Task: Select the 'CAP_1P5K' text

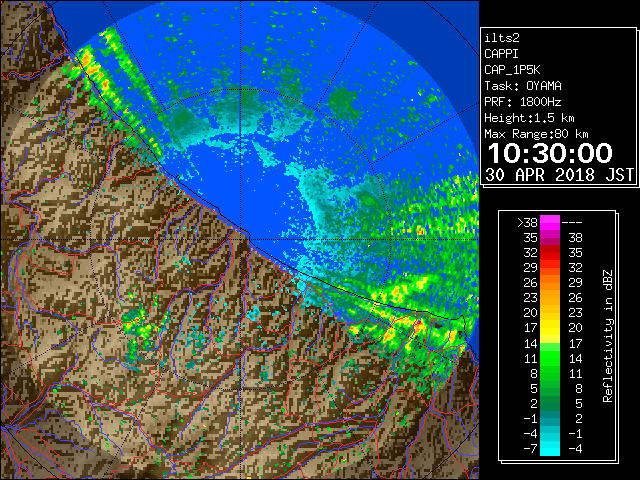Action: pyautogui.click(x=512, y=70)
